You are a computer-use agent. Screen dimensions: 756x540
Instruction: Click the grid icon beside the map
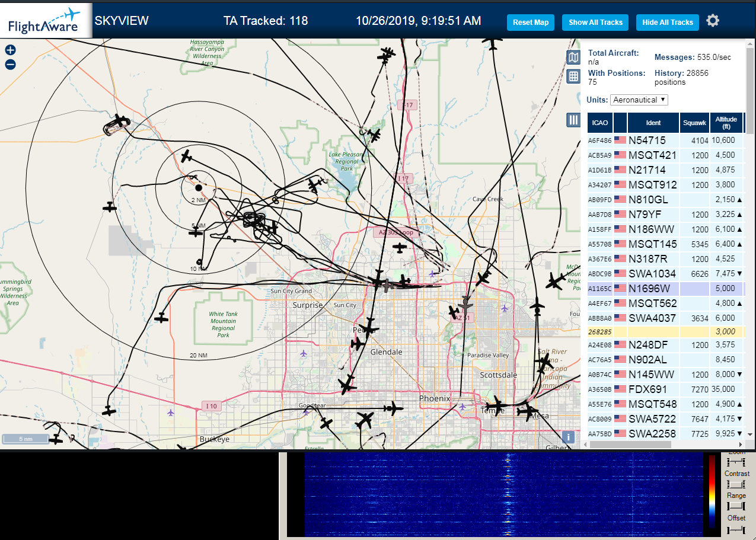[x=573, y=76]
